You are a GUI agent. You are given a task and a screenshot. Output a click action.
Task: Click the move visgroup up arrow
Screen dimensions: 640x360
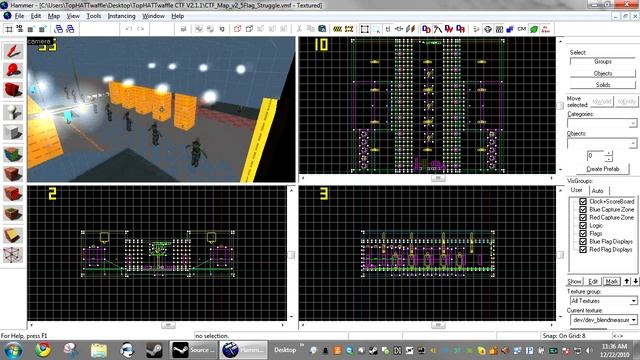[627, 282]
